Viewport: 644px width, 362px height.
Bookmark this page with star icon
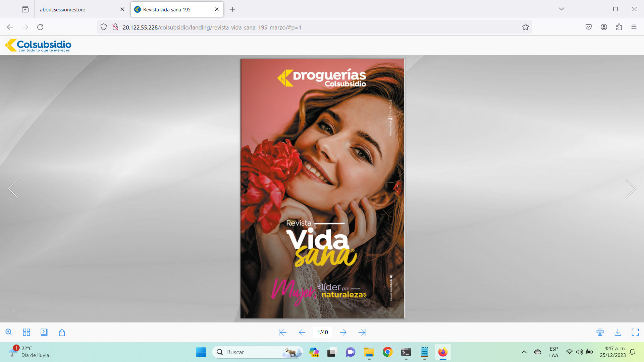[x=525, y=27]
